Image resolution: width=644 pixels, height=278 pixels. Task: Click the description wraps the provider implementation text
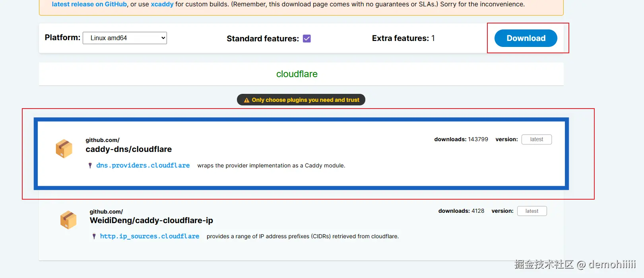272,165
